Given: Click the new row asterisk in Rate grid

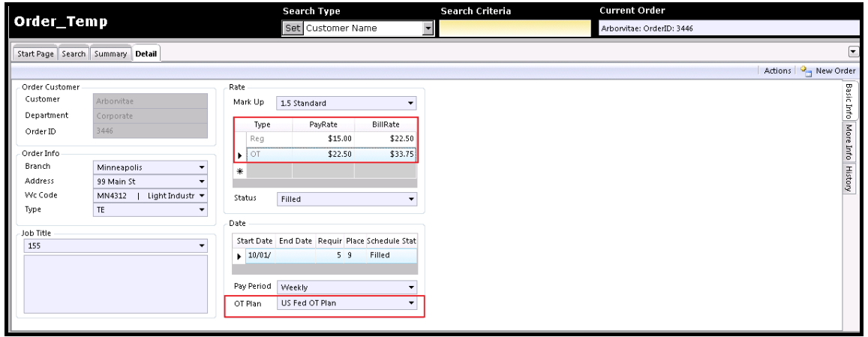Looking at the screenshot, I should 240,171.
